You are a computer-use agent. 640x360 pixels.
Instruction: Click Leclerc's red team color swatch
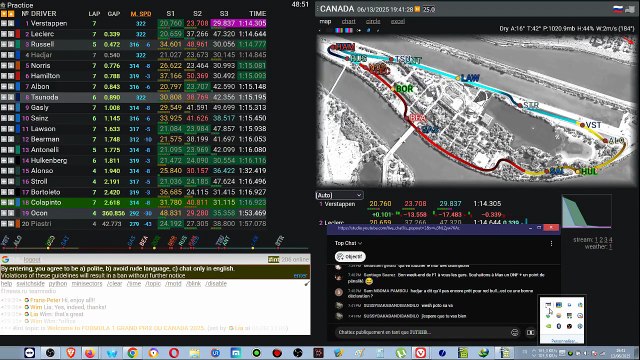coord(18,34)
